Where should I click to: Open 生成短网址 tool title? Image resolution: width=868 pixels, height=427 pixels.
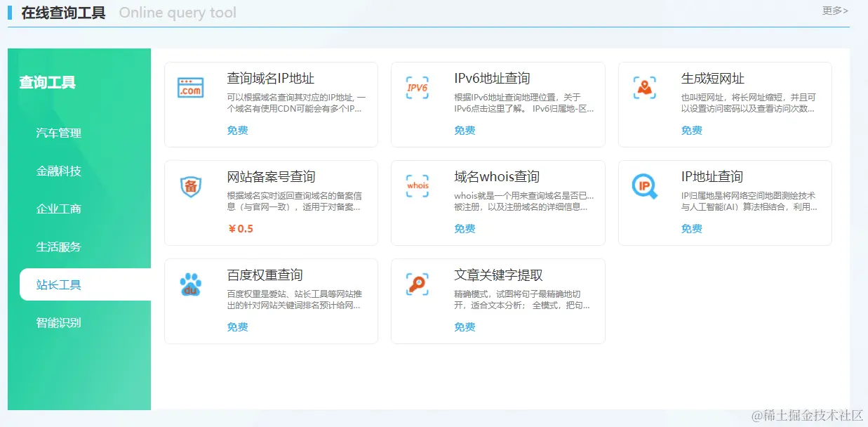pyautogui.click(x=713, y=78)
